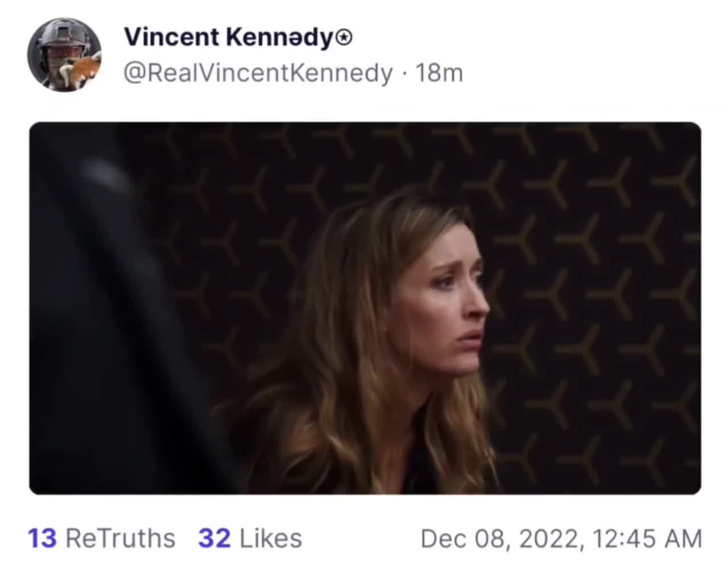
Task: Open the @RealVincentKennedy handle link
Action: [258, 73]
